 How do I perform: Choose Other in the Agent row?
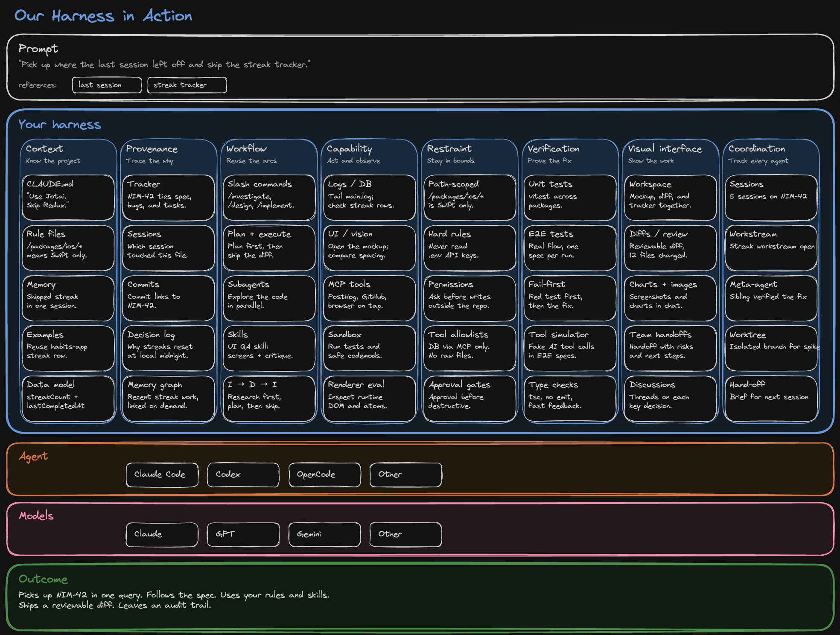click(x=406, y=475)
